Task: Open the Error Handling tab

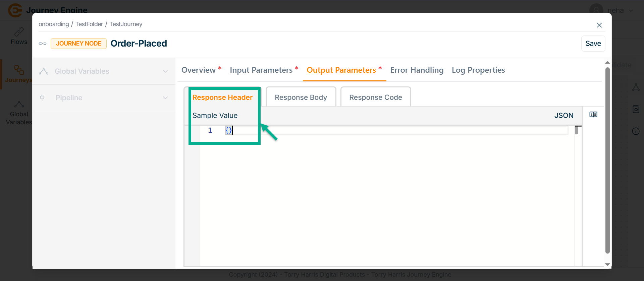Action: (417, 70)
